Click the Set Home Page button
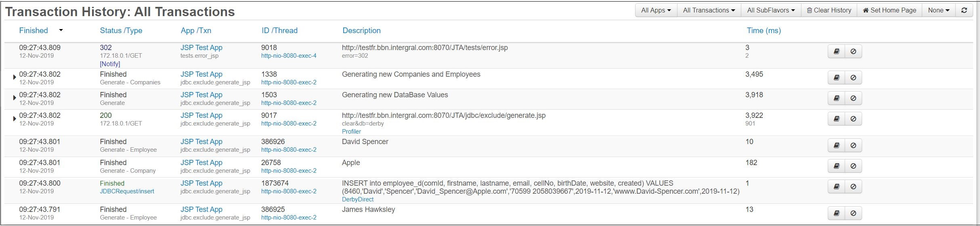Image resolution: width=980 pixels, height=226 pixels. coord(890,10)
